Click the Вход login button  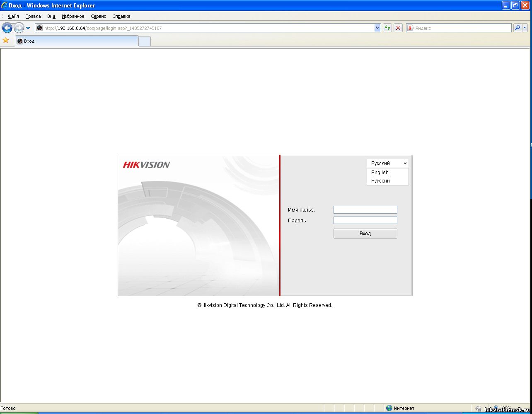coord(365,234)
